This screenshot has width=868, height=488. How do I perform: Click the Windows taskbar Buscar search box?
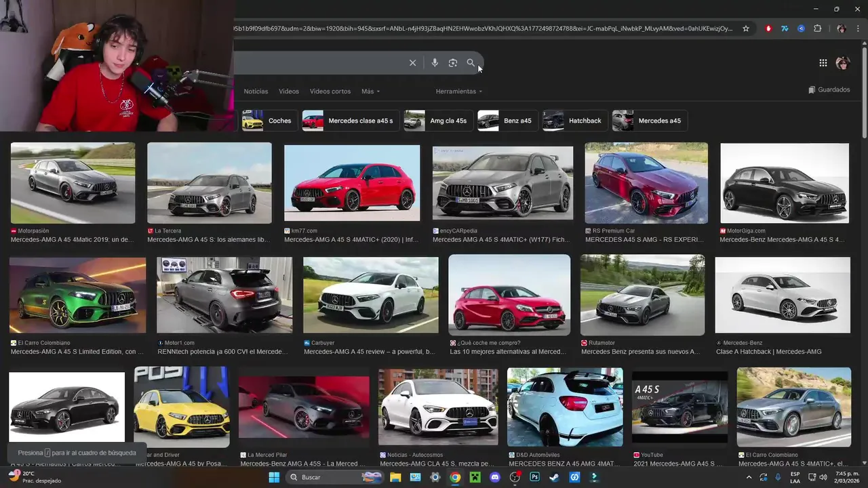coord(334,477)
